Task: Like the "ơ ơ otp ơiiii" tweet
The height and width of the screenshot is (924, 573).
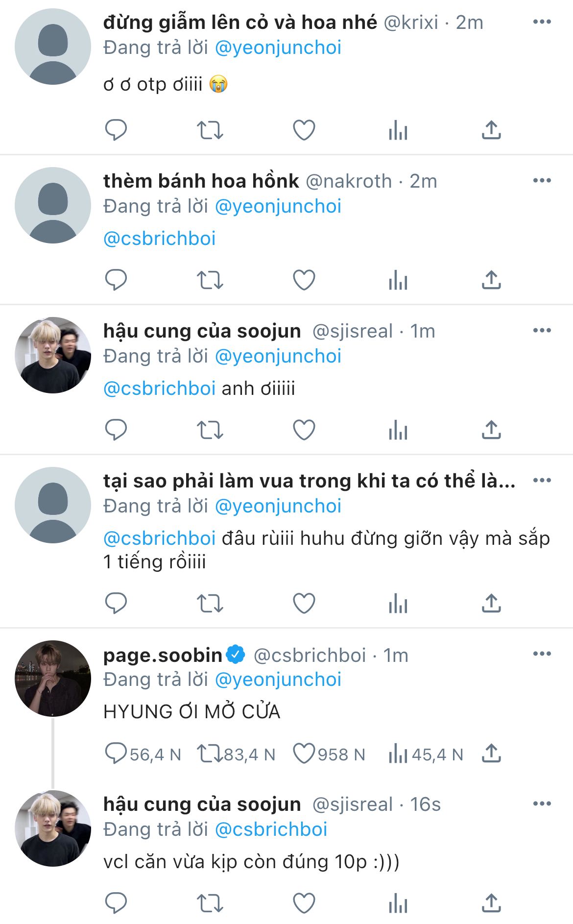Action: pyautogui.click(x=304, y=130)
